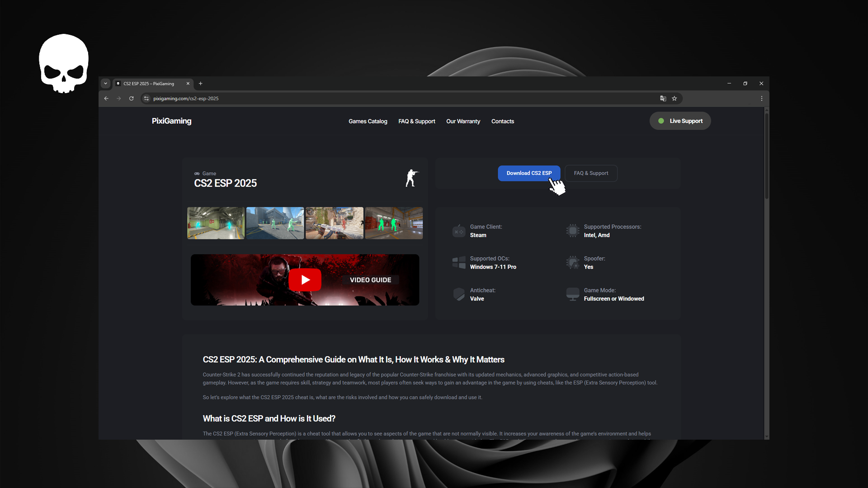Expand the tab search dropdown arrow
This screenshot has width=868, height=488.
tap(105, 84)
